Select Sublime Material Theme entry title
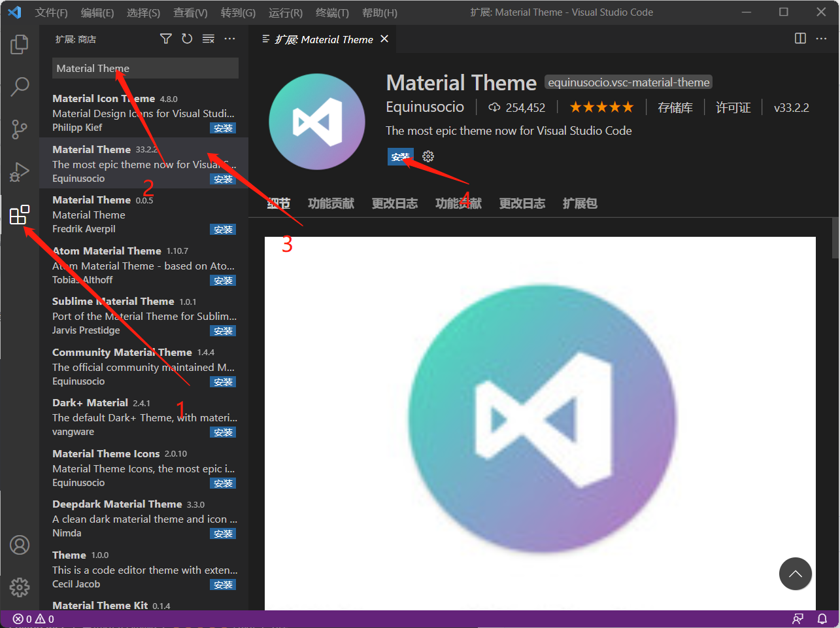This screenshot has width=840, height=628. coord(113,302)
